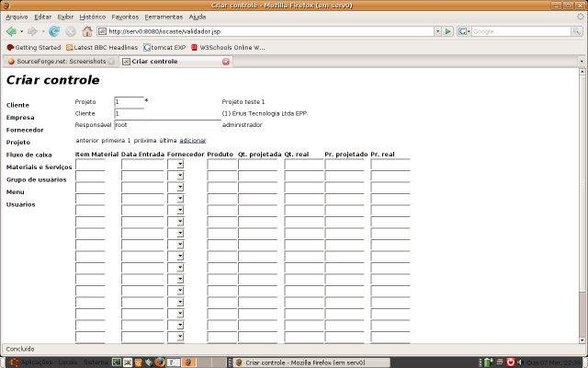Open the tomcat EXP bookmark
588x368 pixels.
pos(164,47)
